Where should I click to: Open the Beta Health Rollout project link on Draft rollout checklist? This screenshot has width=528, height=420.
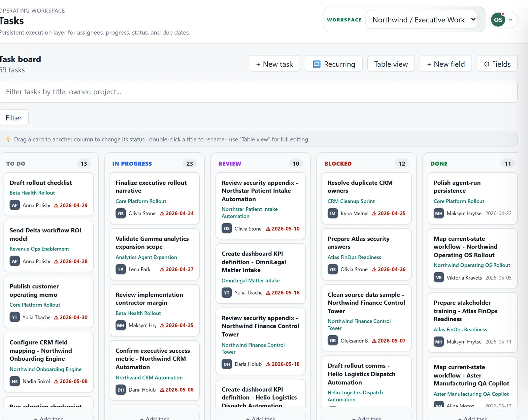tap(32, 193)
